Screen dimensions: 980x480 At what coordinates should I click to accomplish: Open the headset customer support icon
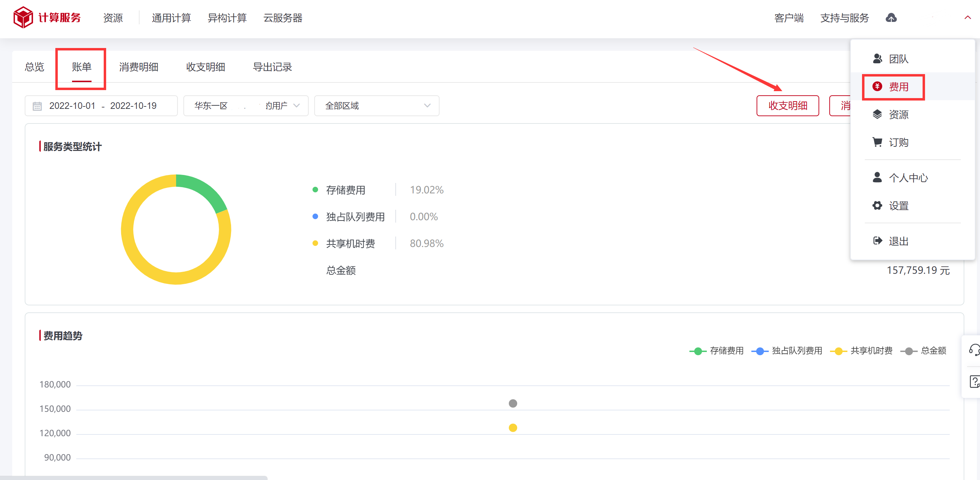point(975,350)
